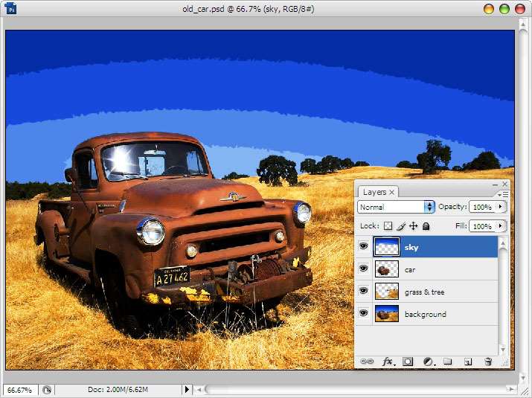Expand the Opacity slider arrow
The height and width of the screenshot is (398, 532).
coord(501,207)
